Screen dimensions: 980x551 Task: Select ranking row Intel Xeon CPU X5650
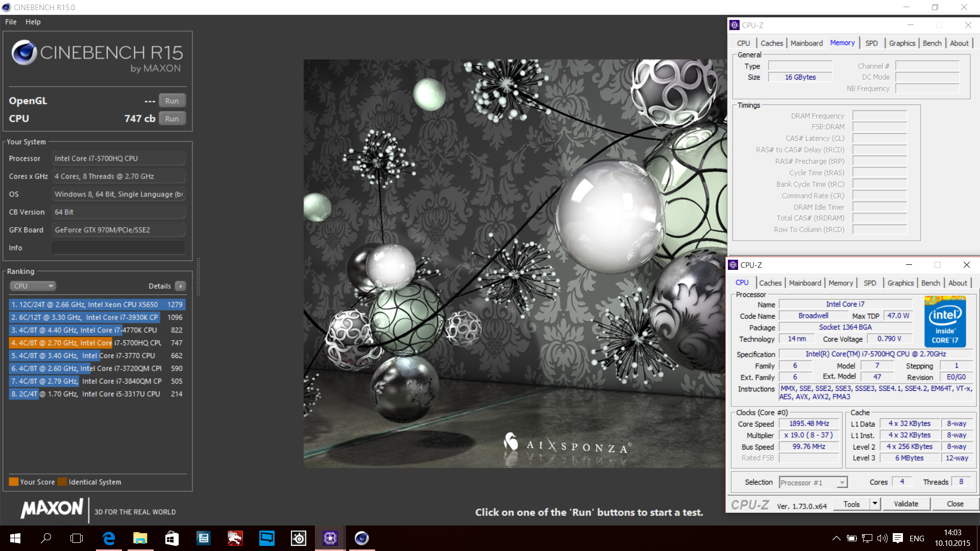(97, 305)
